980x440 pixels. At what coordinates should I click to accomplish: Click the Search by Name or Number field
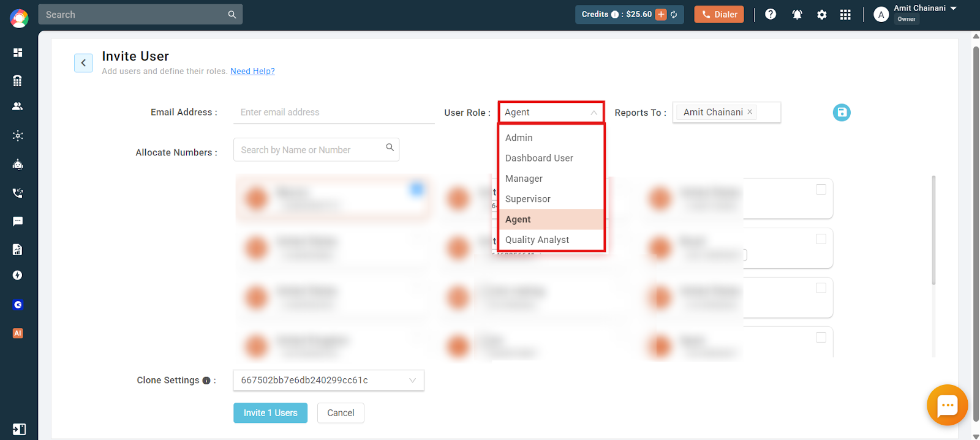click(316, 150)
